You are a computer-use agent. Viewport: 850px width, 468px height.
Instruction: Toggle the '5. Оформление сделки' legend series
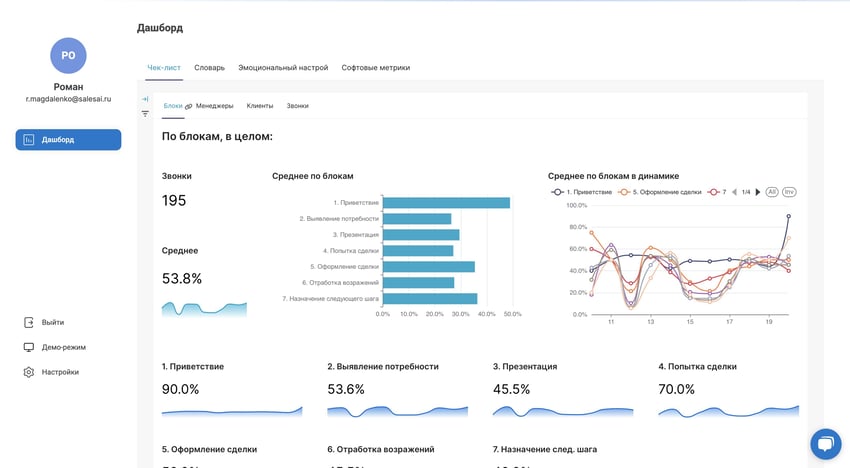click(x=658, y=191)
